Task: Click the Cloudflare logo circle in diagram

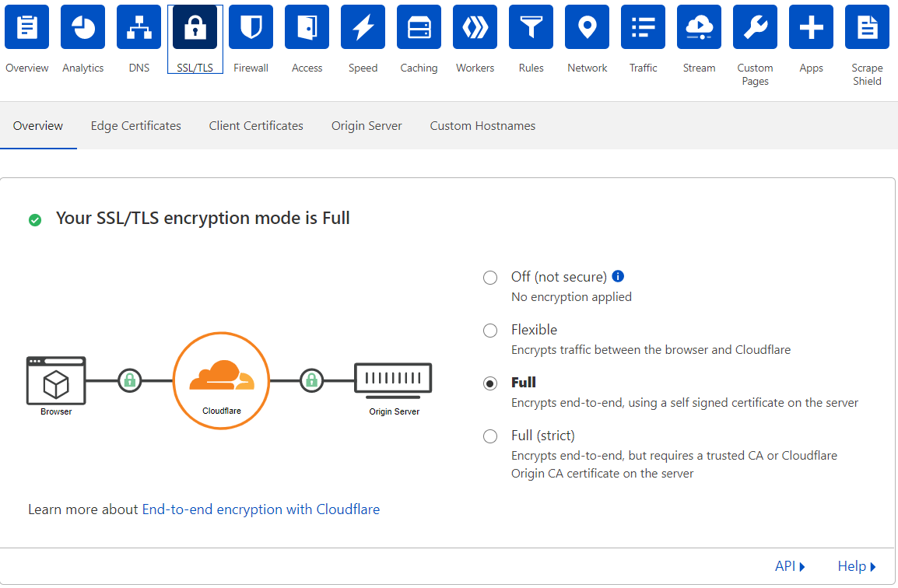Action: [221, 381]
